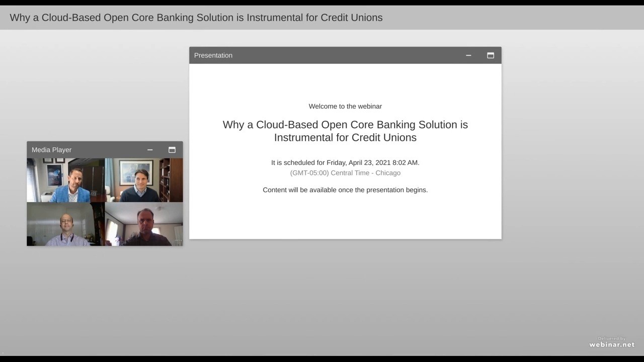This screenshot has width=644, height=362.
Task: Select the top-left speaker video feed
Action: click(x=65, y=180)
